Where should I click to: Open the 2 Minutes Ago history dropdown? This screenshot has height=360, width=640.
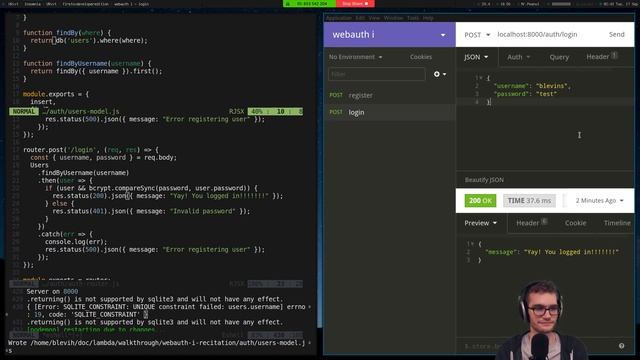[x=599, y=201]
